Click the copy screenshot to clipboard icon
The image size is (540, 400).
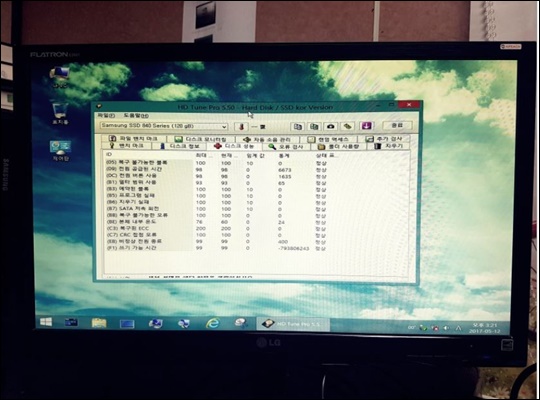click(314, 126)
